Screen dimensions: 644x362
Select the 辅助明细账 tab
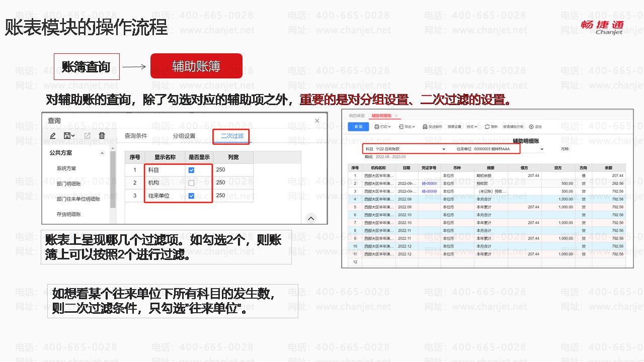381,116
